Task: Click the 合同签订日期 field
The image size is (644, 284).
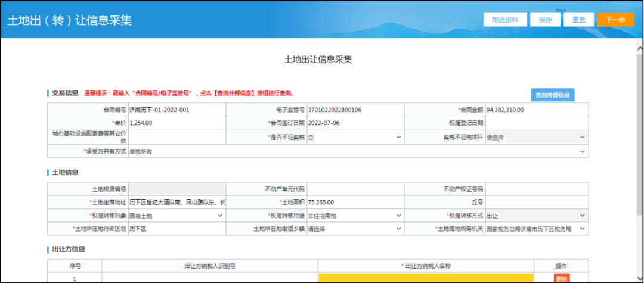Action: coord(355,123)
